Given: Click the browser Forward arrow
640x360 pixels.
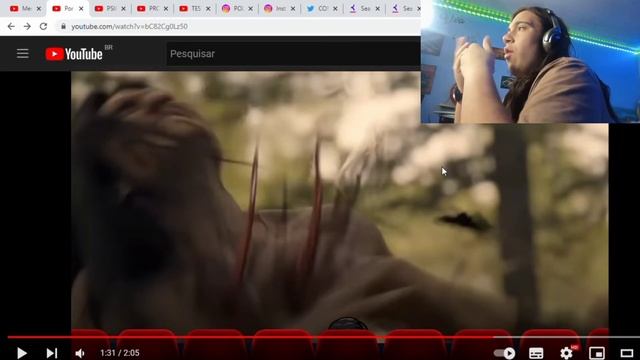Looking at the screenshot, I should (x=27, y=27).
